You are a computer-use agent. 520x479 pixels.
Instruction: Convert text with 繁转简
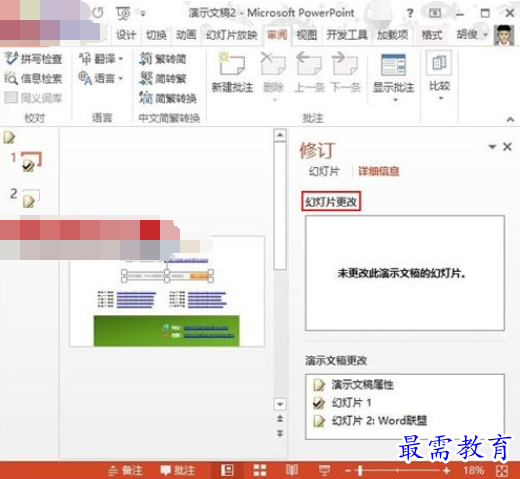click(163, 59)
